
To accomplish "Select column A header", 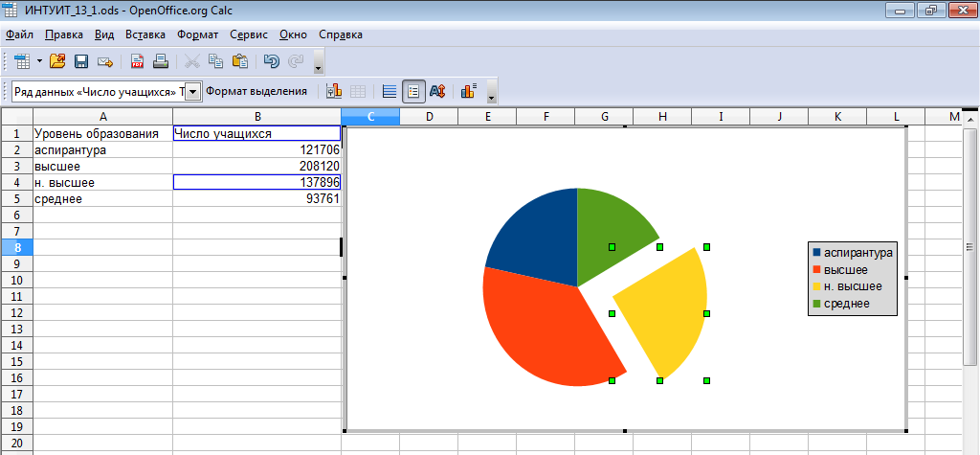I will pyautogui.click(x=103, y=117).
